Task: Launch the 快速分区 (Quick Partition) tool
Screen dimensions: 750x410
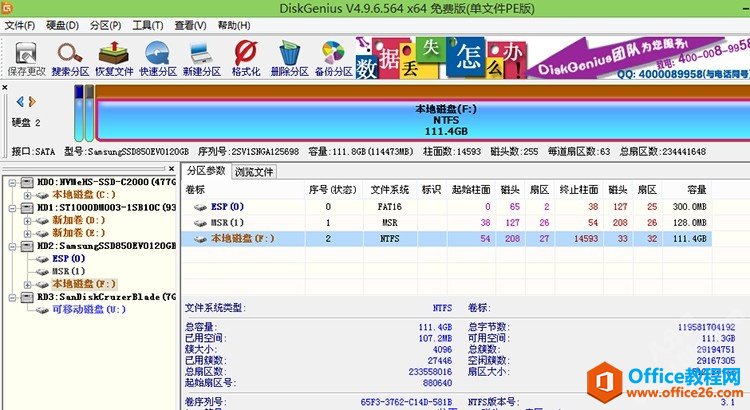Action: click(x=158, y=56)
